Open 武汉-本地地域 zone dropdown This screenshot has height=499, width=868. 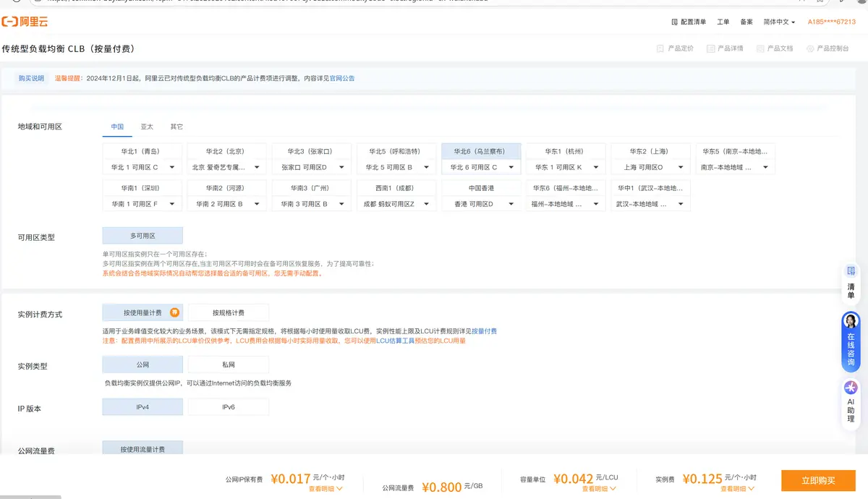650,204
